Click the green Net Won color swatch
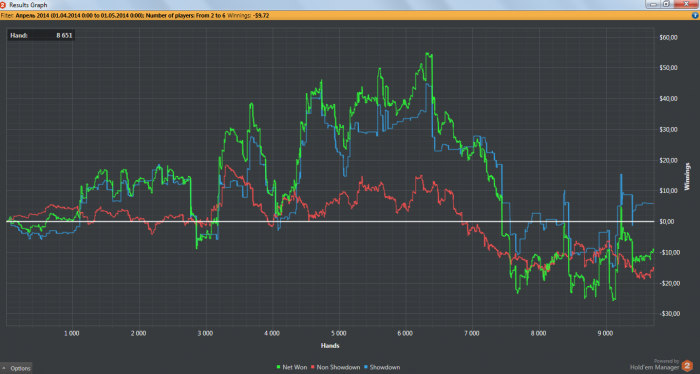Viewport: 700px width, 374px height. pyautogui.click(x=279, y=367)
